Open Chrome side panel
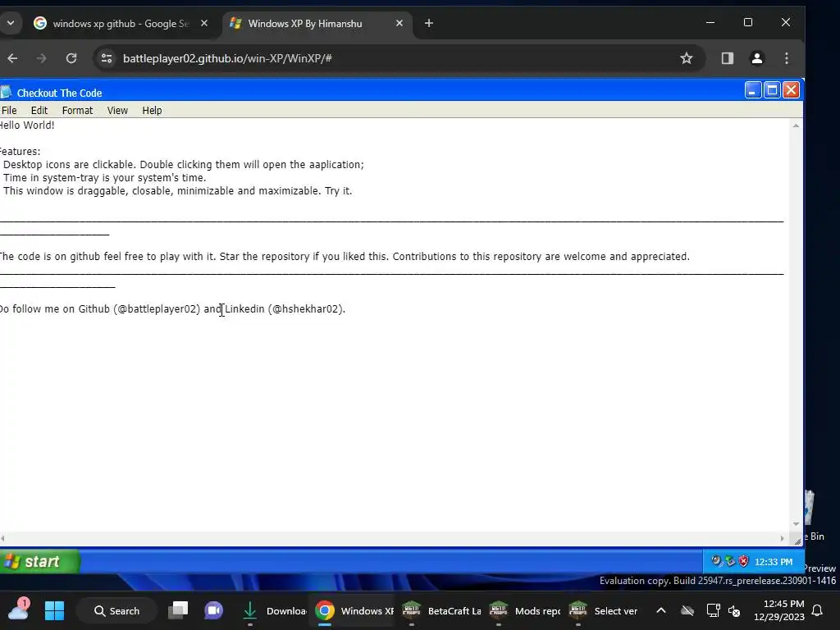Screen dimensions: 840x630 tap(727, 58)
